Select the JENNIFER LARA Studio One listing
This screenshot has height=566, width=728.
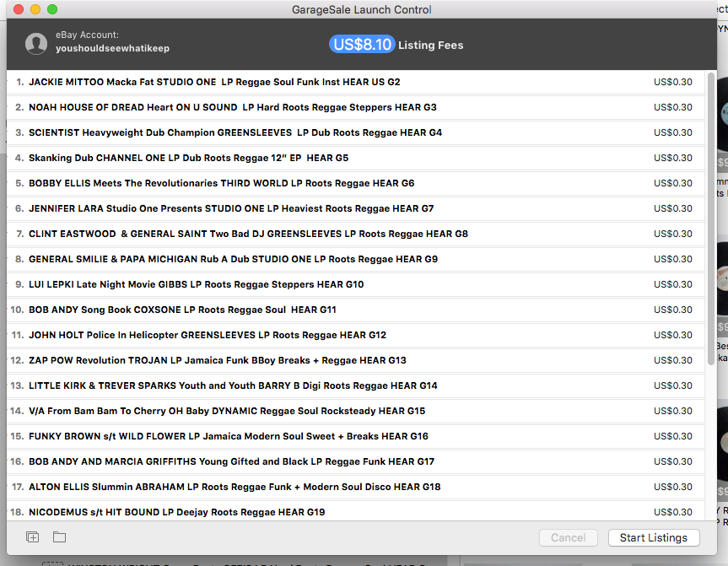click(x=356, y=208)
